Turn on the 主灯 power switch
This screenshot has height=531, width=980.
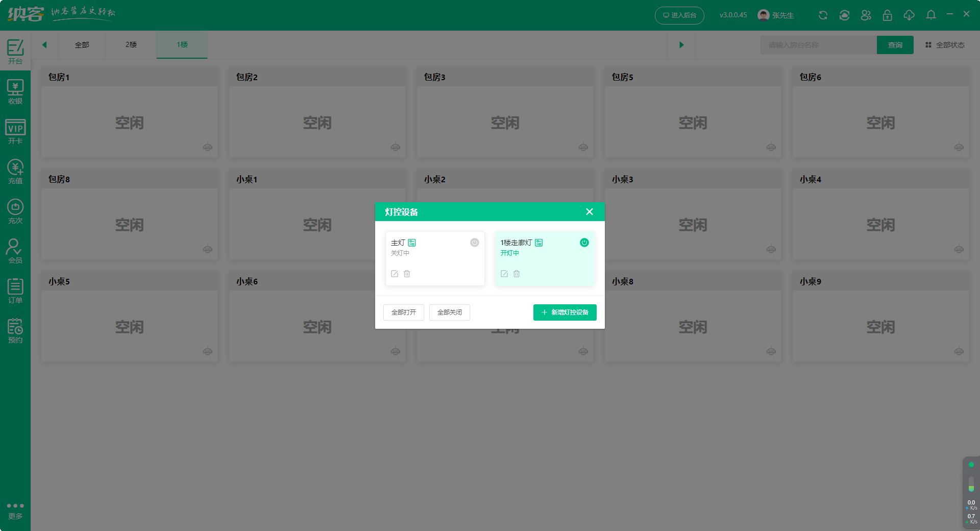[475, 243]
